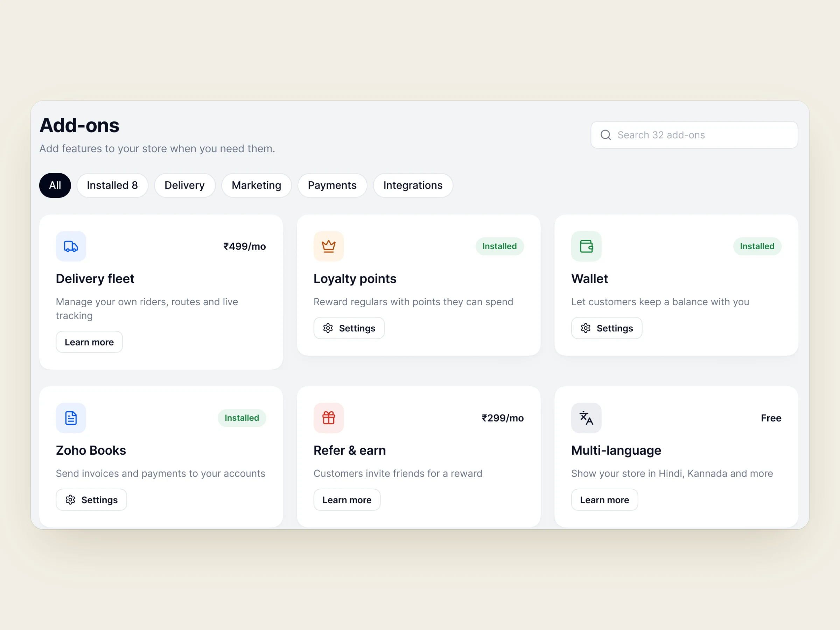Show Marketing add-ons
The image size is (840, 630).
click(x=256, y=185)
